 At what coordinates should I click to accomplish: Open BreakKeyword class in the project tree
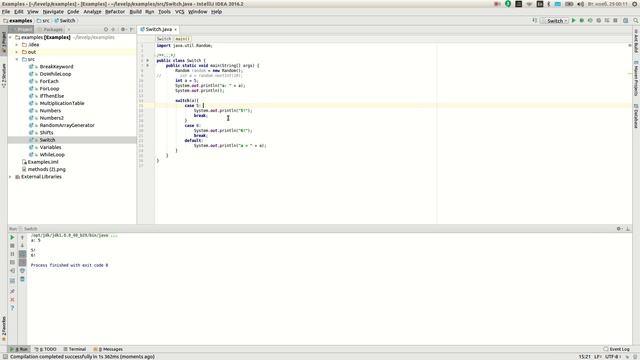(x=56, y=67)
